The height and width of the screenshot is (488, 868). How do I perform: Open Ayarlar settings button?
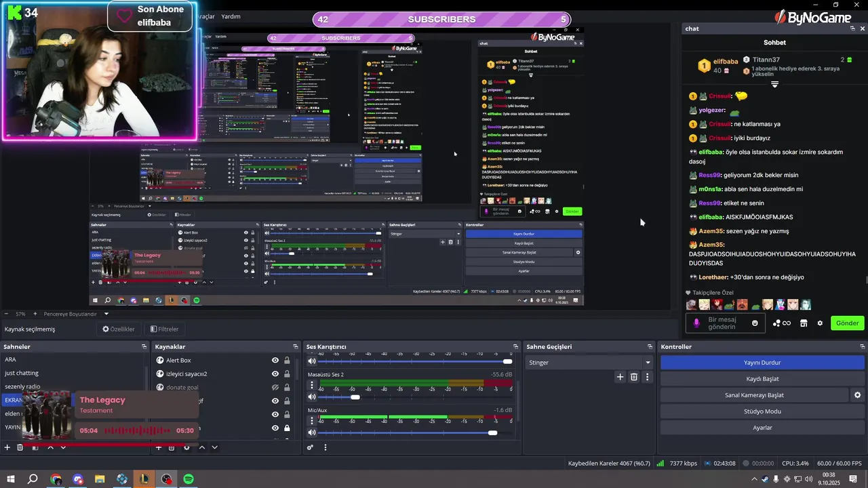762,428
